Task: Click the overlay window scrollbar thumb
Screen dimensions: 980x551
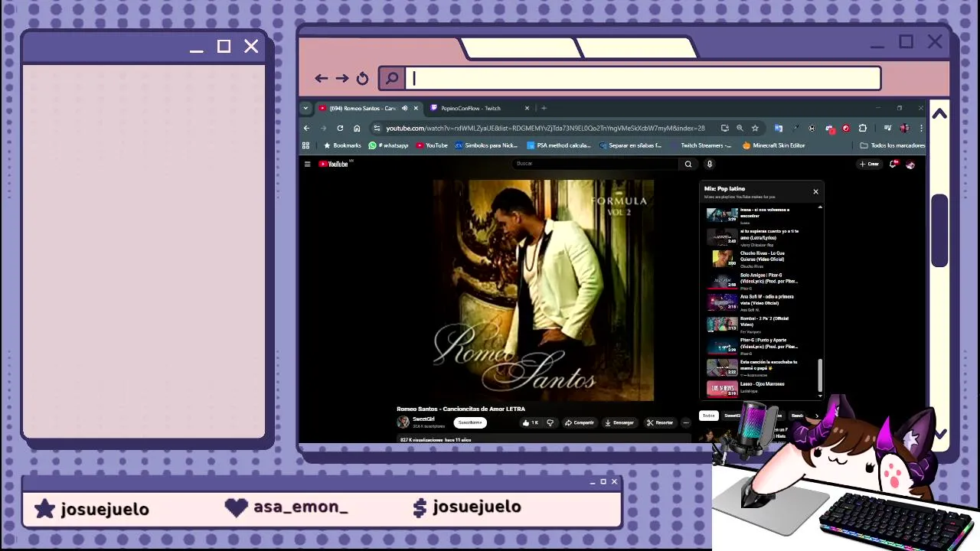Action: pyautogui.click(x=939, y=230)
